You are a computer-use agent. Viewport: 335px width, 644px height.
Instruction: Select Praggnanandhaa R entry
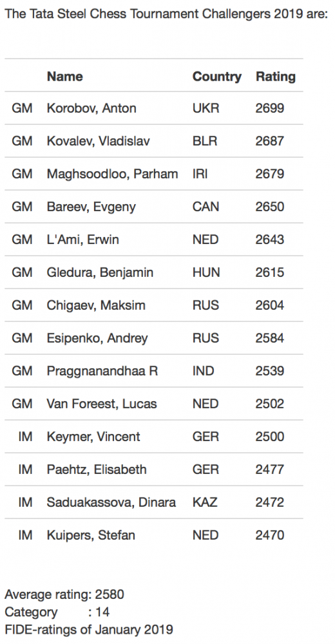pyautogui.click(x=102, y=371)
